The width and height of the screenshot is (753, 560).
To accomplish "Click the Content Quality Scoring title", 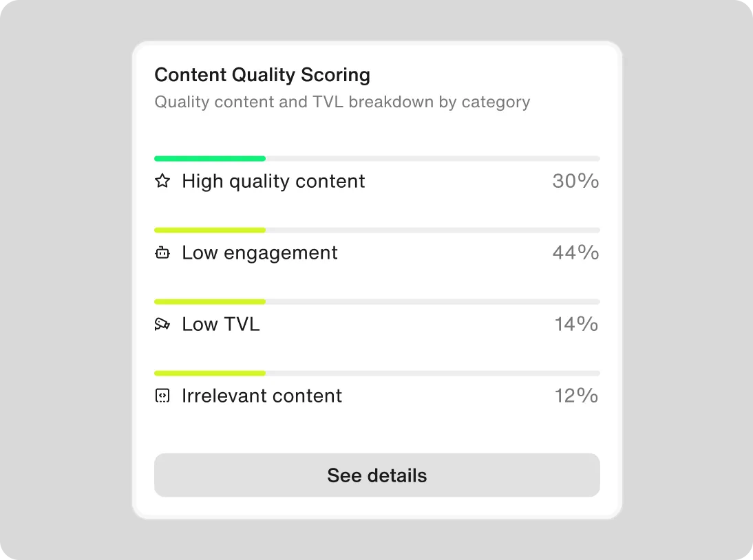I will point(262,74).
